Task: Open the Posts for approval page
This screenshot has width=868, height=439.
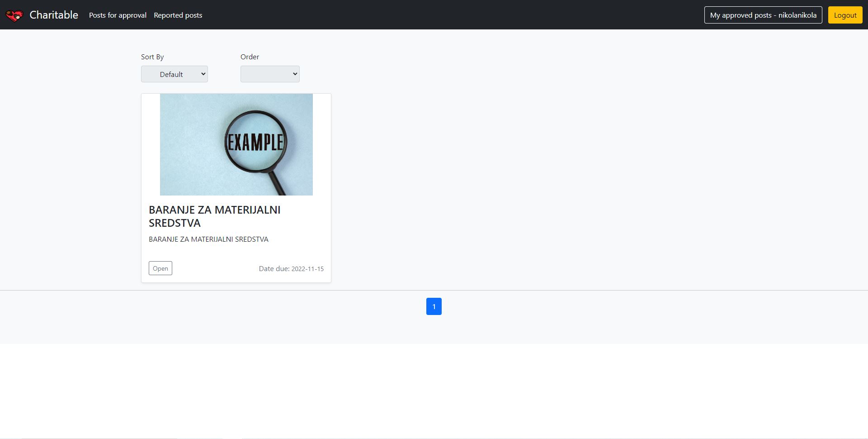Action: click(x=118, y=15)
